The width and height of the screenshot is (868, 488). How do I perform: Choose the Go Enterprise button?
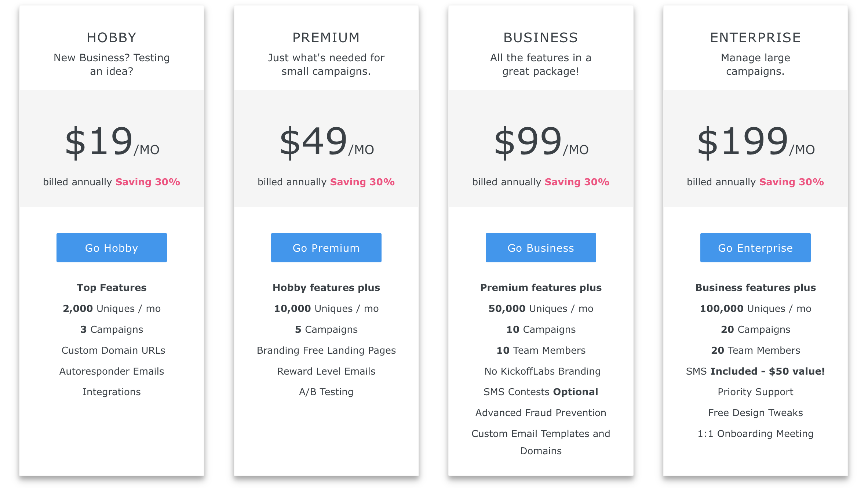755,248
